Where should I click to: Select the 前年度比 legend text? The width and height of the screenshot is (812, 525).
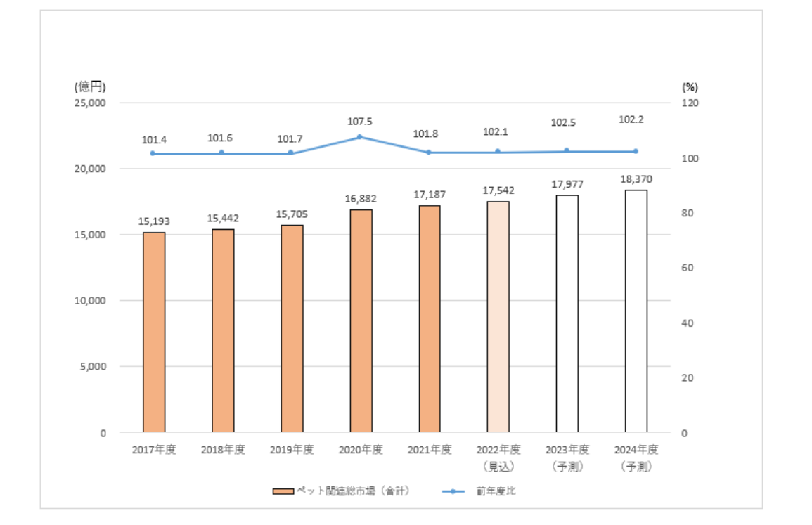pyautogui.click(x=500, y=491)
